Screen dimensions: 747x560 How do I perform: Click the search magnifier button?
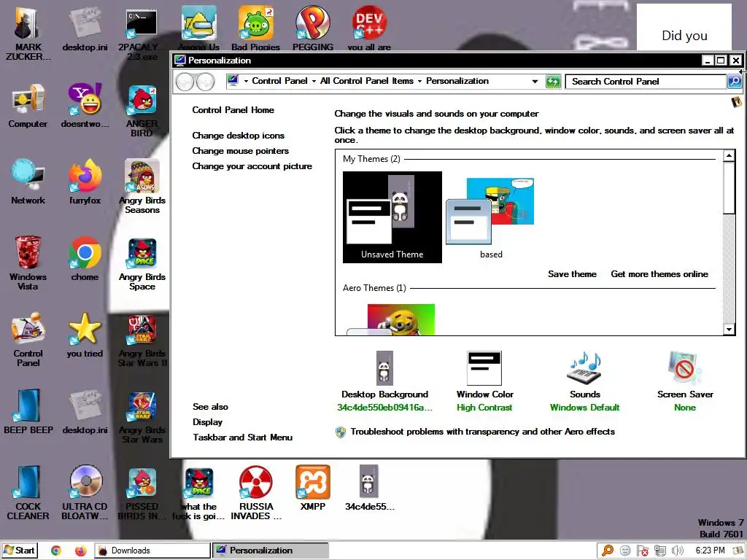[735, 82]
